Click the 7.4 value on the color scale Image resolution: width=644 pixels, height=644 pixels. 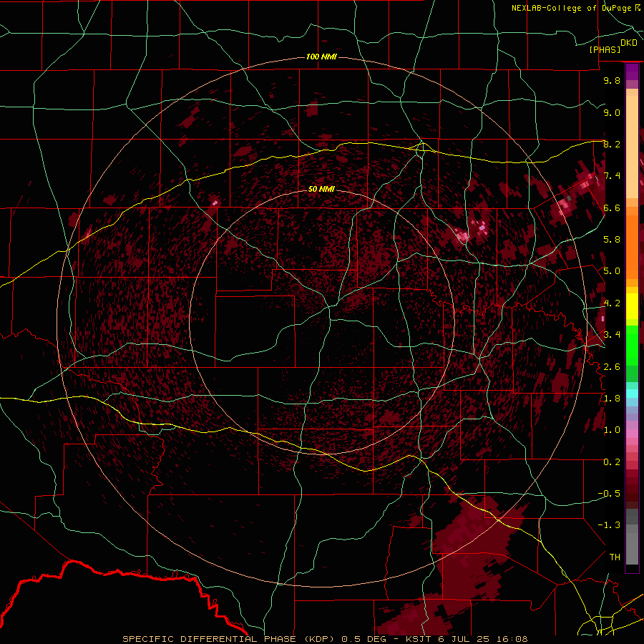(x=612, y=176)
